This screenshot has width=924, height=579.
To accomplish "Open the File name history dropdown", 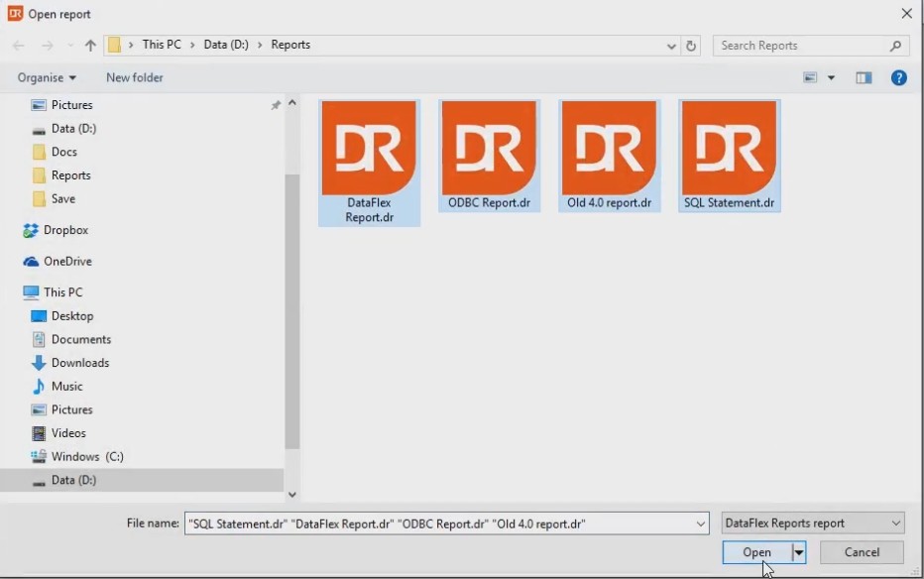I will [701, 523].
